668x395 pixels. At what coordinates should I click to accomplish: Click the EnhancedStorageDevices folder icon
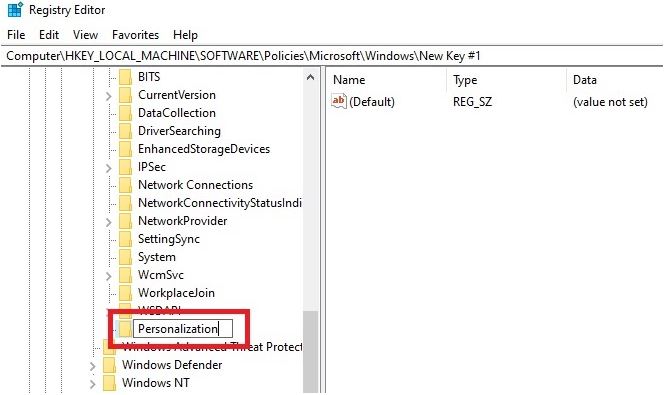(x=125, y=149)
